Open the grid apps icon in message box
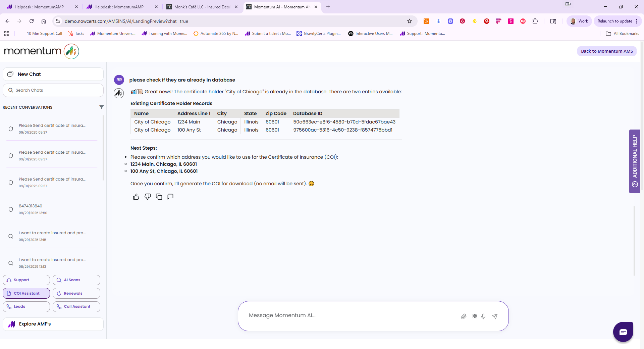 [475, 316]
